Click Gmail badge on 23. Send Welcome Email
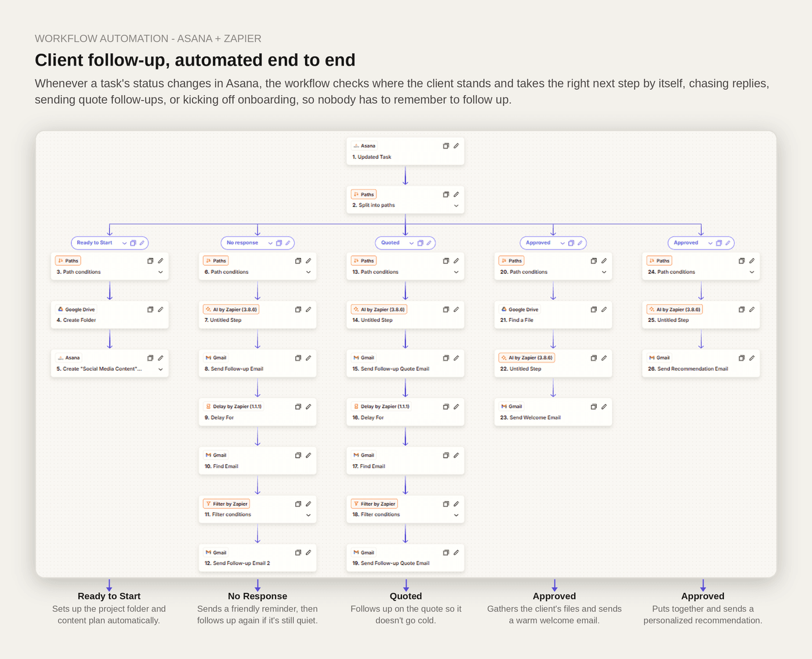This screenshot has width=812, height=659. (512, 407)
